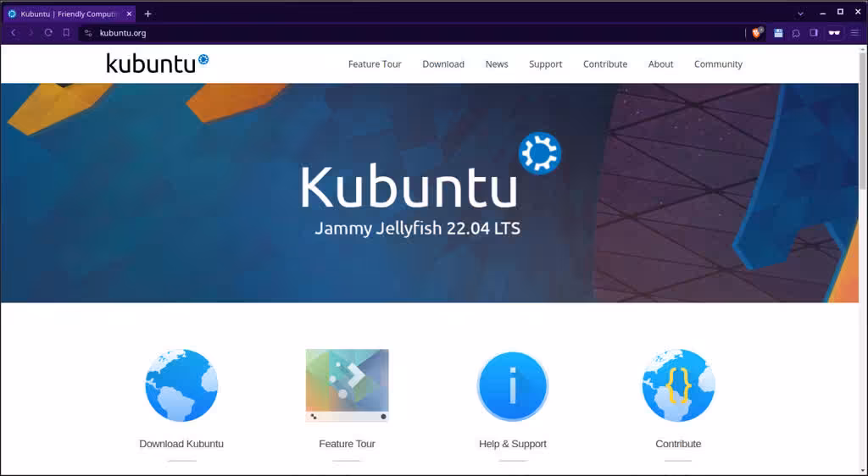The width and height of the screenshot is (868, 476).
Task: Click the kubuntu logo in site header
Action: point(158,64)
